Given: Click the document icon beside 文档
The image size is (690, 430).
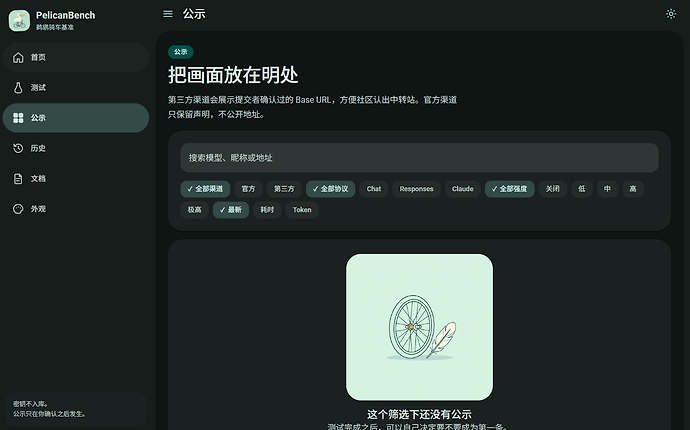Looking at the screenshot, I should click(x=18, y=179).
